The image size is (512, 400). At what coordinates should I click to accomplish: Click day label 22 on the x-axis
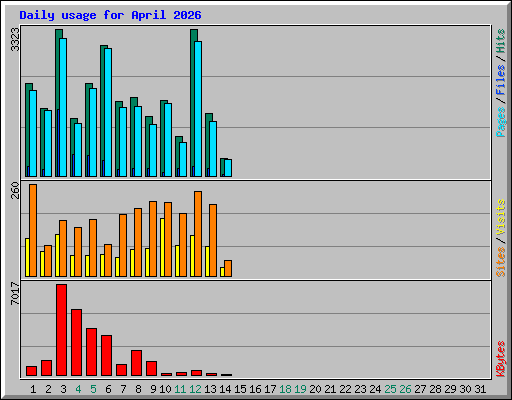345,389
